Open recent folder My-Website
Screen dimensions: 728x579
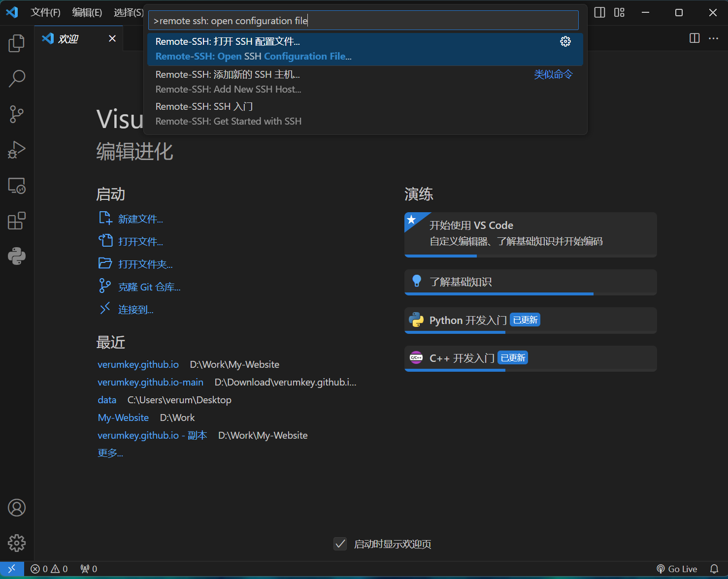point(123,418)
